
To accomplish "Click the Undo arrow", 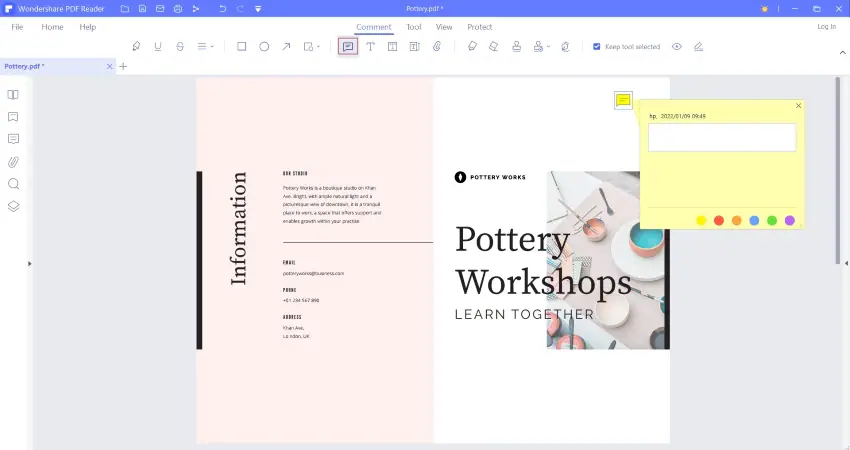I will (x=223, y=9).
